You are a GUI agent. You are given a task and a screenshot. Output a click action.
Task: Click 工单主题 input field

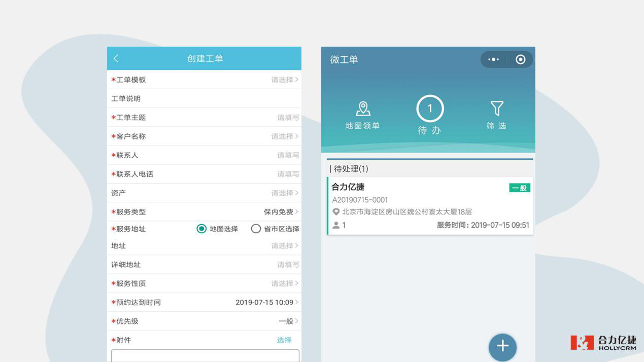click(204, 118)
